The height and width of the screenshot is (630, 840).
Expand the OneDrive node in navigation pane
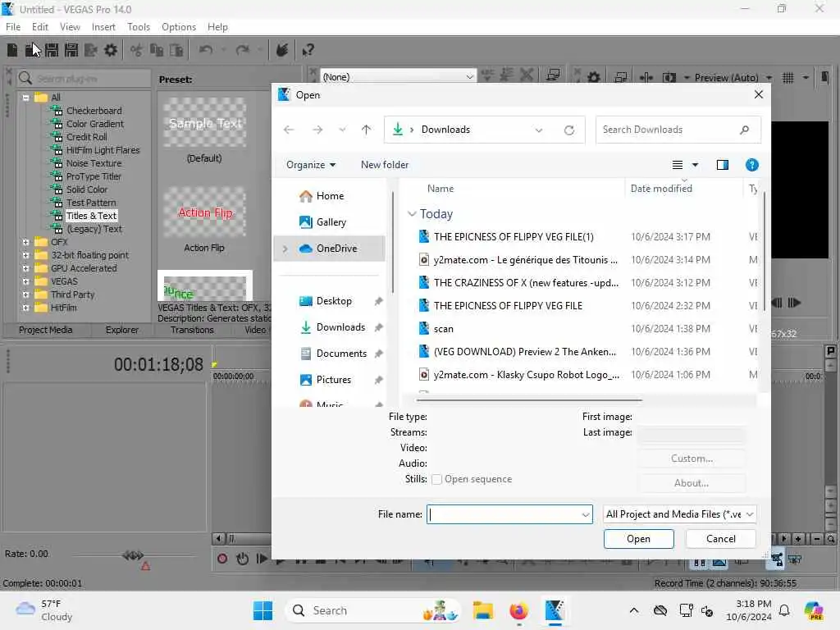click(285, 249)
